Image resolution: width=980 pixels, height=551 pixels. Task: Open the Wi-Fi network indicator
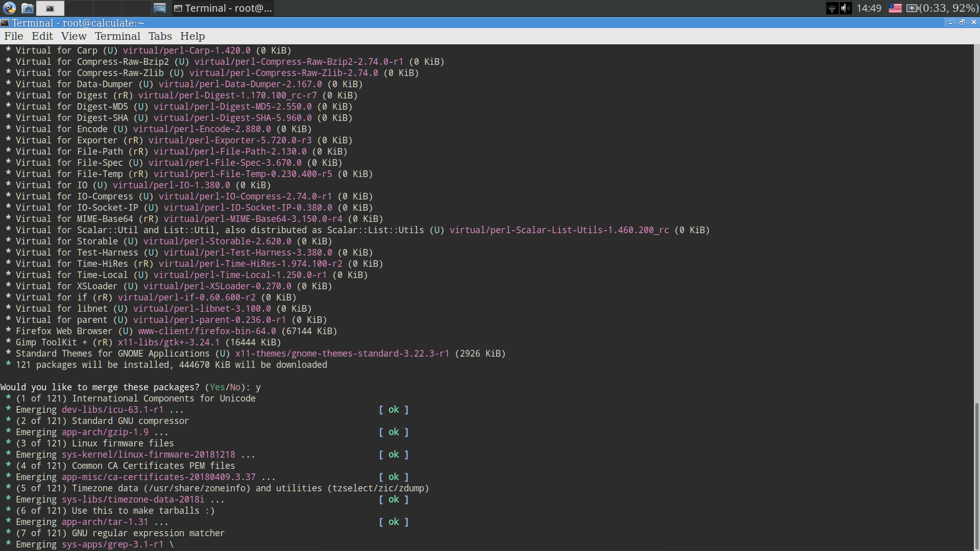click(832, 8)
